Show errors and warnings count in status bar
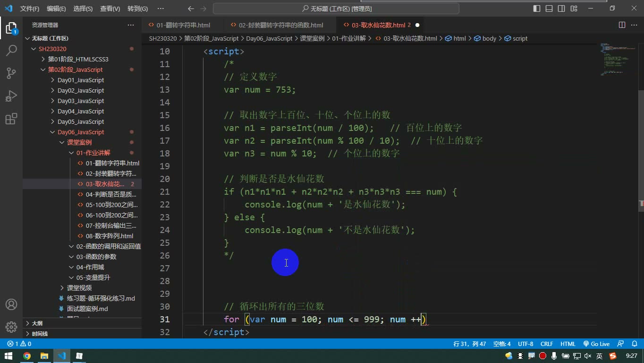The height and width of the screenshot is (363, 644). coord(19,344)
